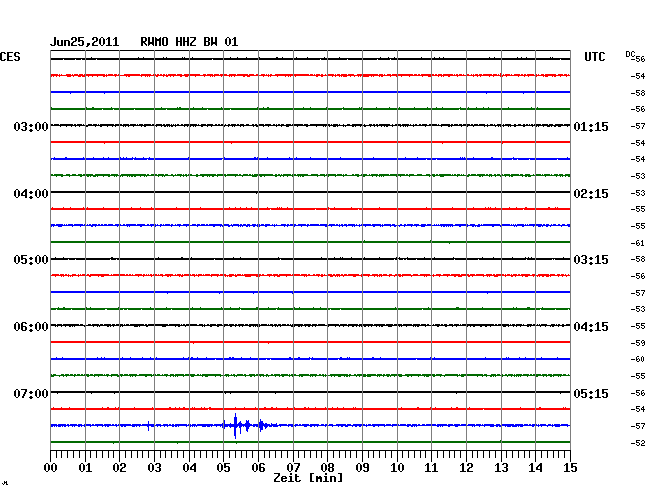Select the 07:00 local time label
650x494 pixels.
pos(31,393)
